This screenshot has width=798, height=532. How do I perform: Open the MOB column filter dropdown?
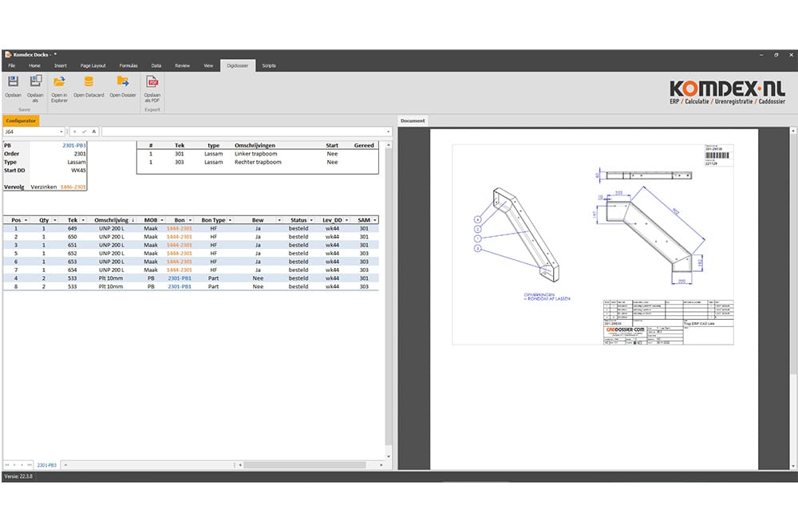coord(162,220)
